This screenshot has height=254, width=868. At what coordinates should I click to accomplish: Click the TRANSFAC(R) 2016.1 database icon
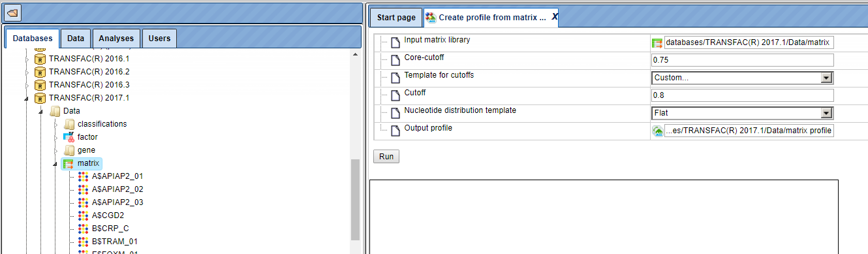pyautogui.click(x=40, y=59)
